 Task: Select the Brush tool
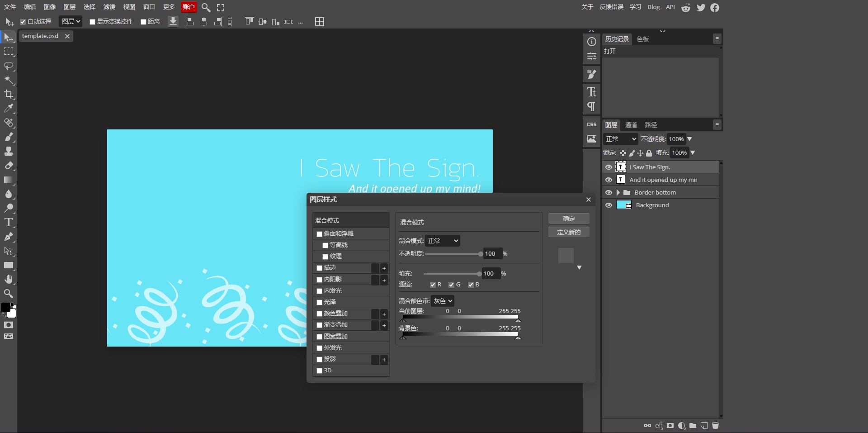coord(9,137)
